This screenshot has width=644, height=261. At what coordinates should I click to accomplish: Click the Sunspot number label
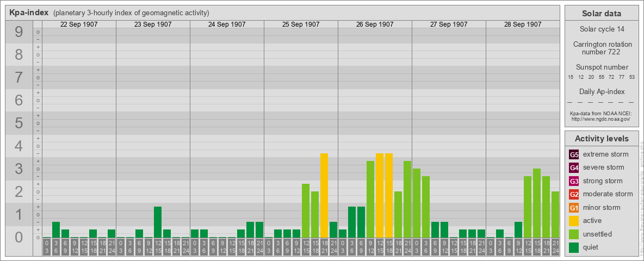(x=602, y=67)
